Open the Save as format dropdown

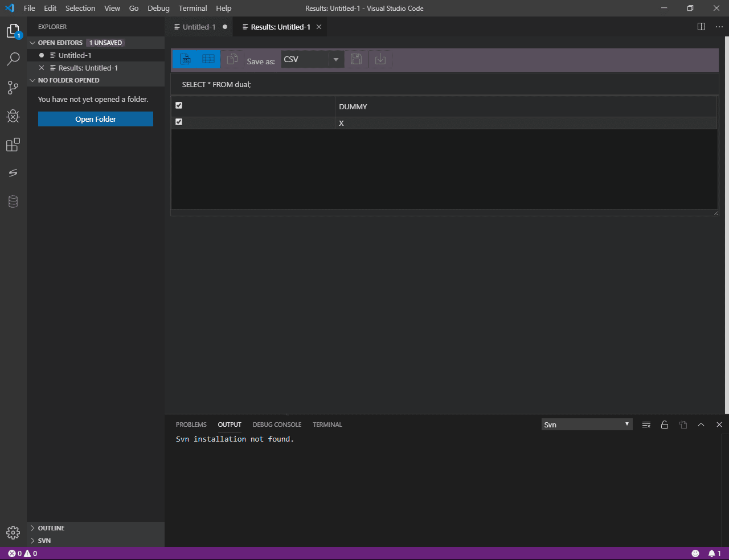(335, 59)
